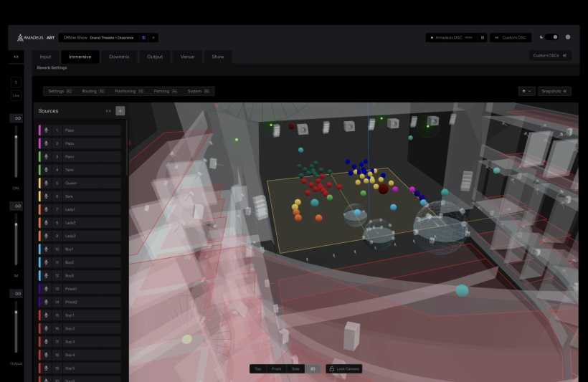588x382 pixels.
Task: Switch the viewport to Side view
Action: 295,369
